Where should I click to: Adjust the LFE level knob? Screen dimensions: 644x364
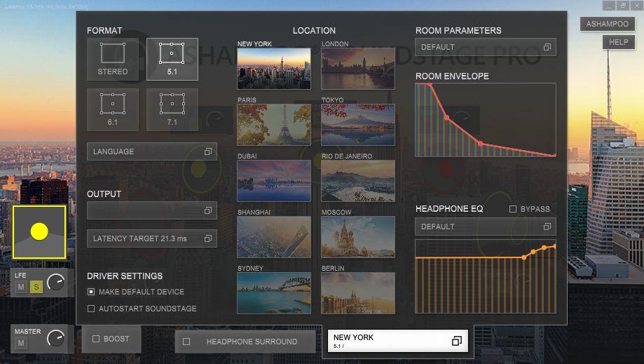pyautogui.click(x=56, y=282)
